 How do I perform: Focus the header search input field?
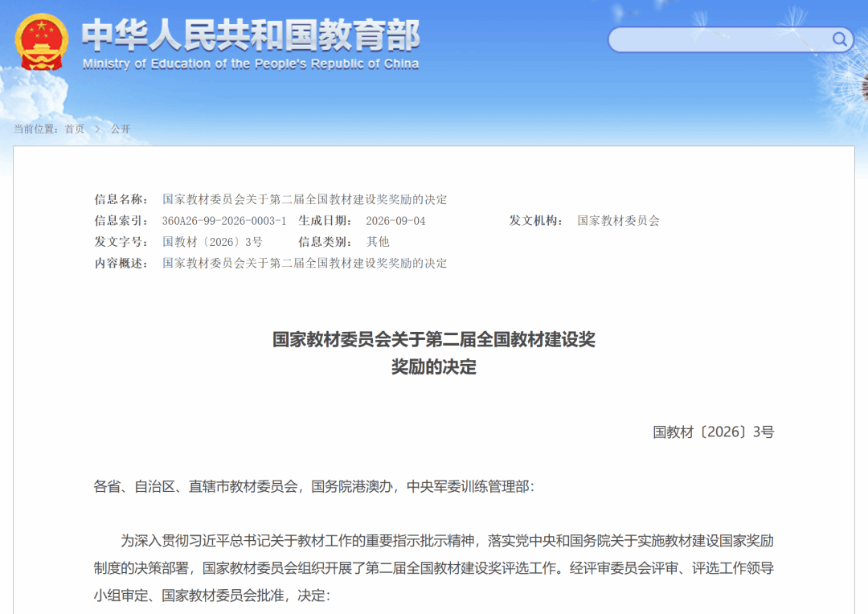pos(720,40)
